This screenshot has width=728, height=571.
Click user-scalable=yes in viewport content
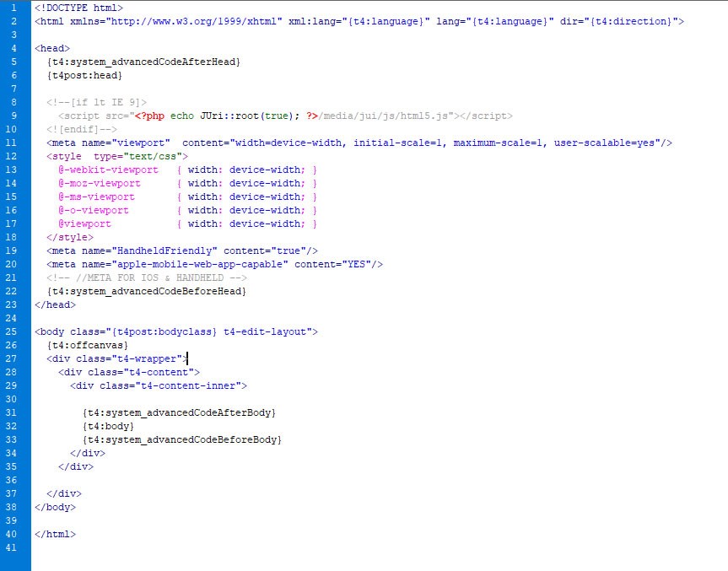(x=604, y=143)
